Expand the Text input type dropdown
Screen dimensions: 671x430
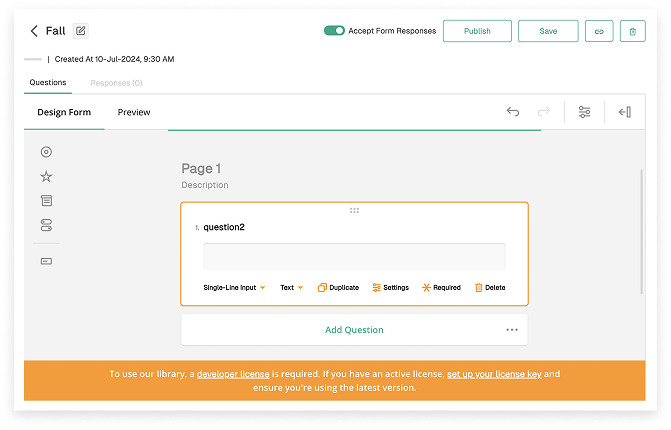pyautogui.click(x=293, y=287)
